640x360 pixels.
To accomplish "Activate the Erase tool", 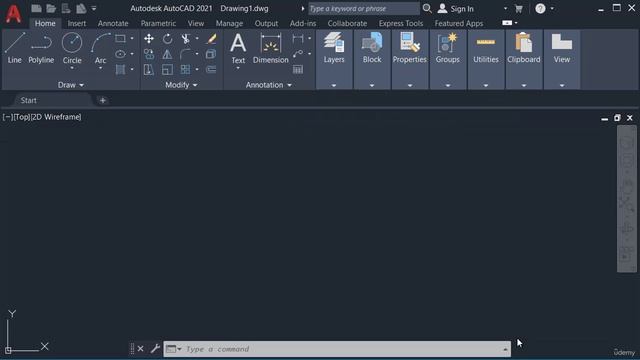I will 211,39.
